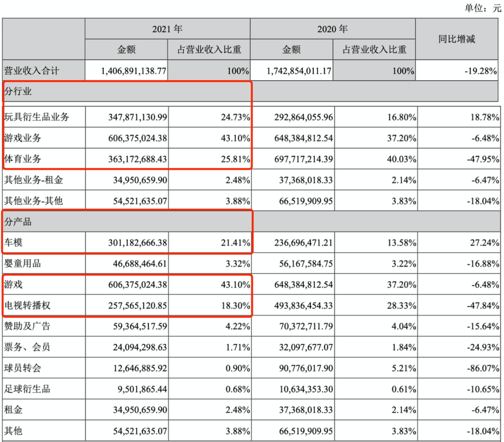Select total revenue 1,742,854,011.17
504x442 pixels.
tap(299, 71)
